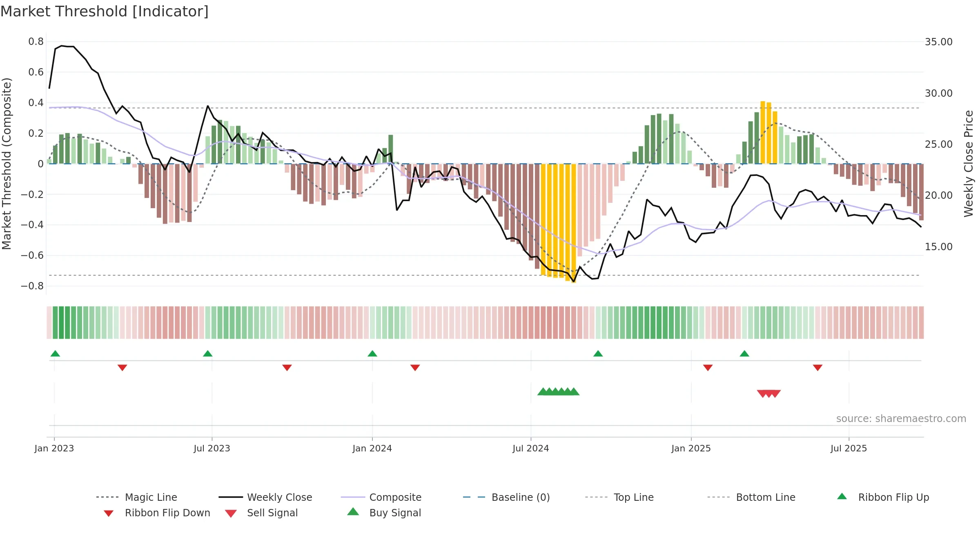Click the Jan 2024 x-axis label
This screenshot has height=551, width=980.
(x=372, y=449)
